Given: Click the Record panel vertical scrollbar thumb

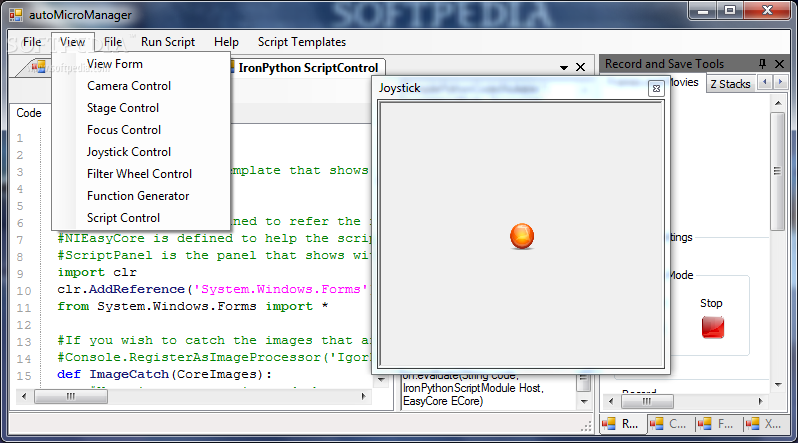Looking at the screenshot, I should point(777,172).
